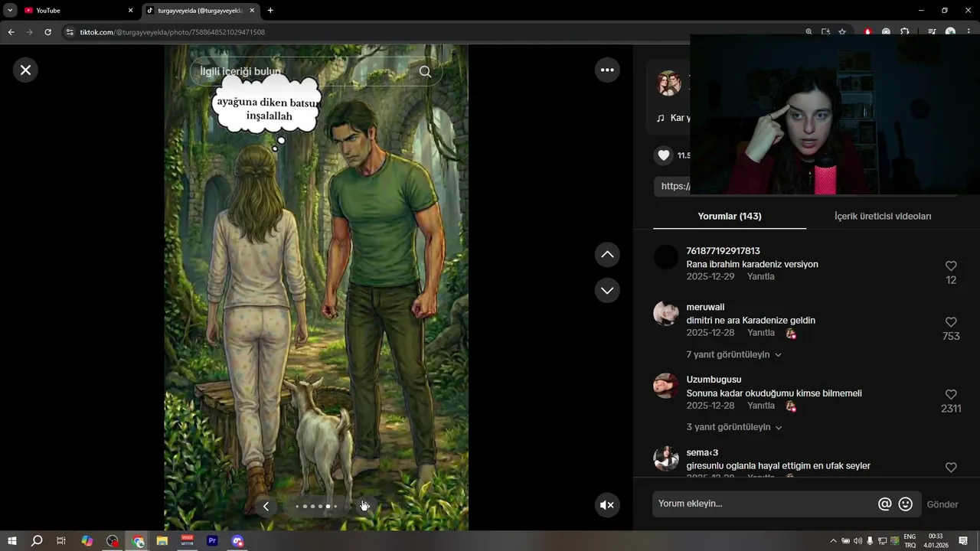Reply to Uzumbugusu's comment with Yanıtla

[761, 406]
